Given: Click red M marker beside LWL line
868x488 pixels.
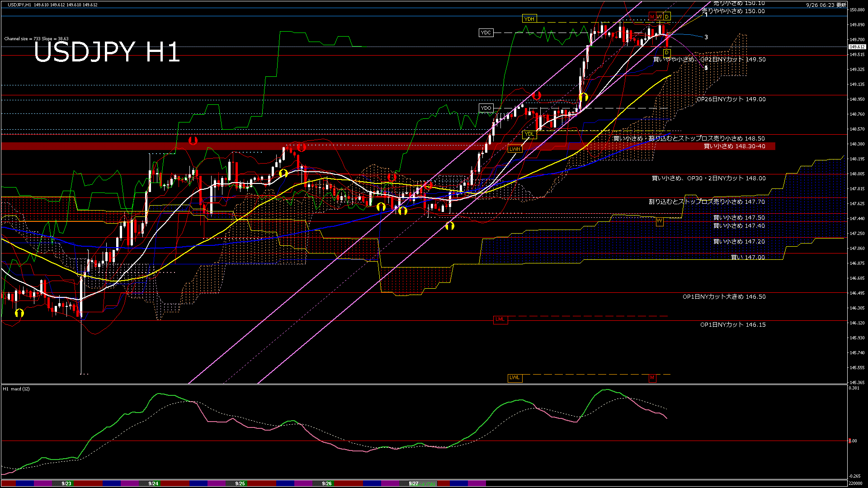Looking at the screenshot, I should point(652,378).
